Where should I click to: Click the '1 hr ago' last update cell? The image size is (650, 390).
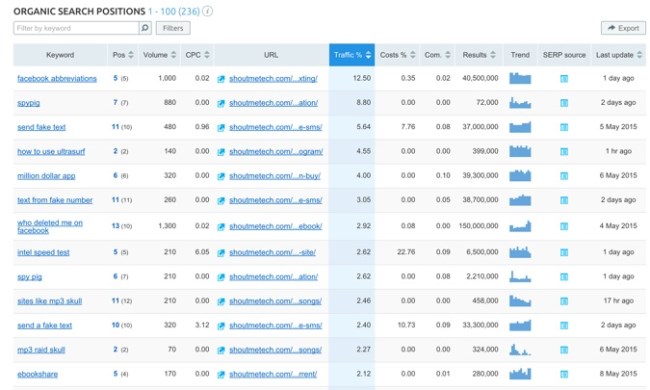tap(618, 151)
